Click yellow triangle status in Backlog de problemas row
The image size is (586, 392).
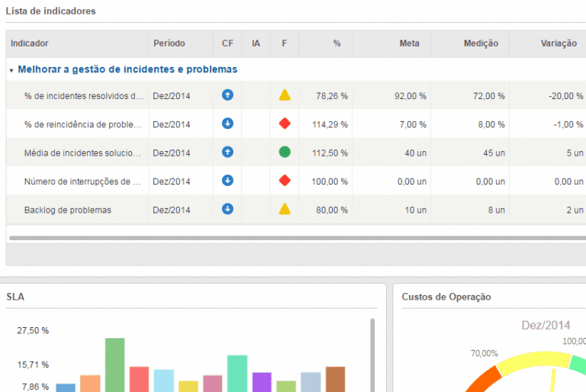click(x=285, y=209)
